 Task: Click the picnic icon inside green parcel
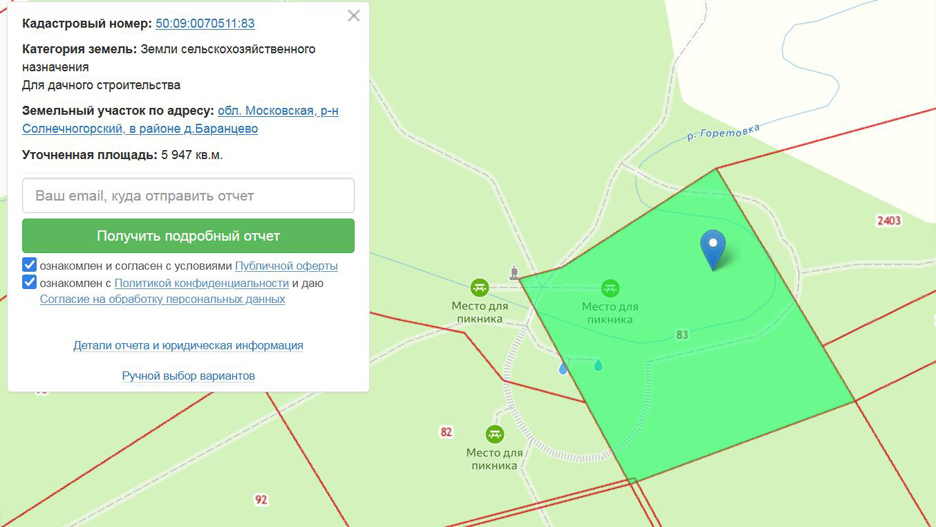coord(610,289)
